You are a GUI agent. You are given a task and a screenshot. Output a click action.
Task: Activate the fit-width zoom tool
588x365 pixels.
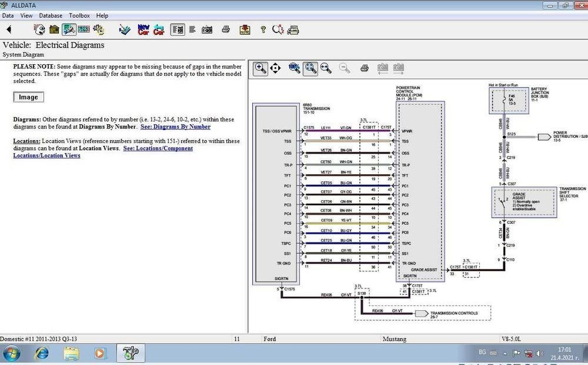pos(325,68)
